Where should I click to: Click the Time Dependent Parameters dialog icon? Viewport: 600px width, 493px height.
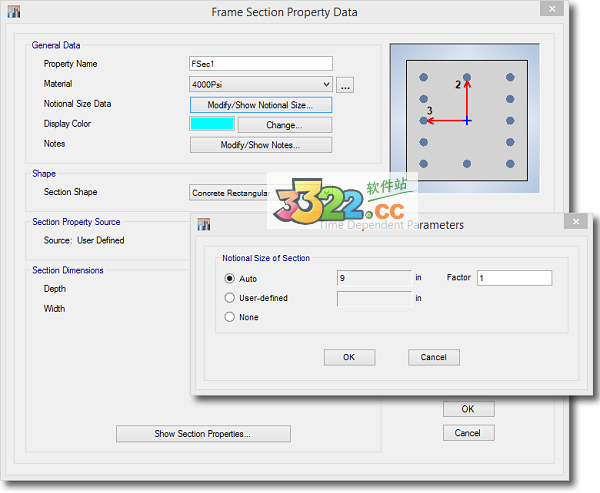205,225
